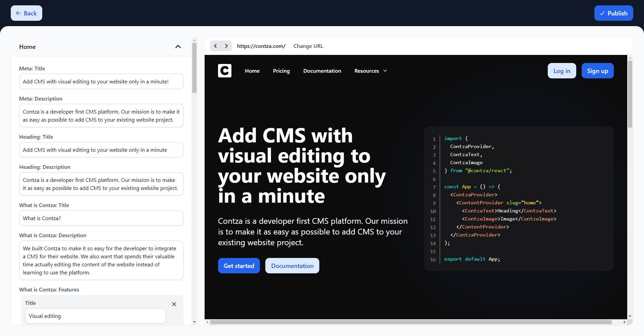Edit the Meta: Title input field
644x336 pixels.
click(x=101, y=81)
